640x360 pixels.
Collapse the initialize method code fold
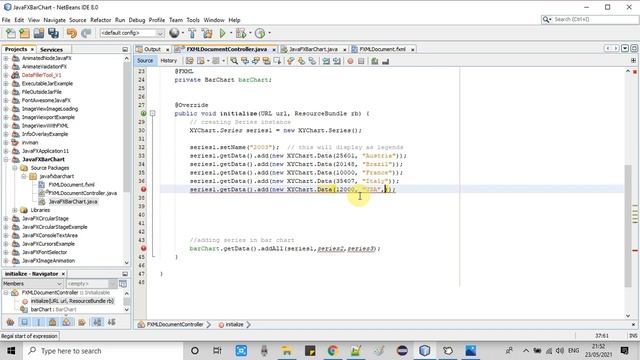(x=153, y=113)
